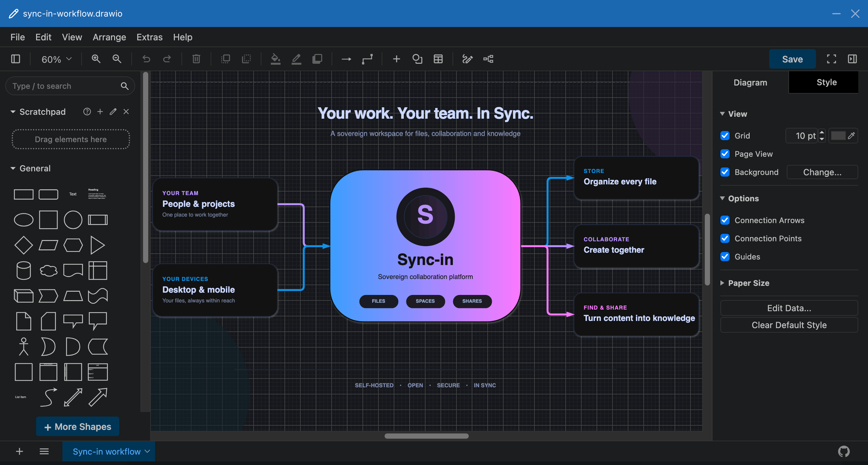The image size is (868, 465).
Task: Redo the last action
Action: 167,59
